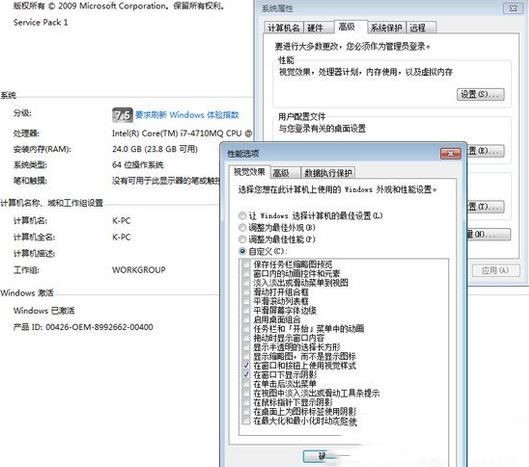Enable 任务栏和「开始」菜单中的动画 checkbox
This screenshot has height=467, width=529.
coord(246,329)
